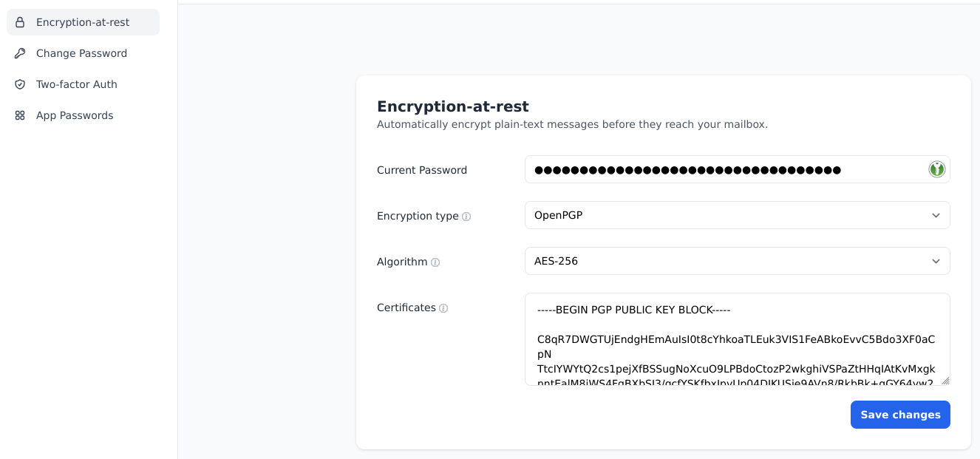Click inside the Certificates text area

click(737, 339)
